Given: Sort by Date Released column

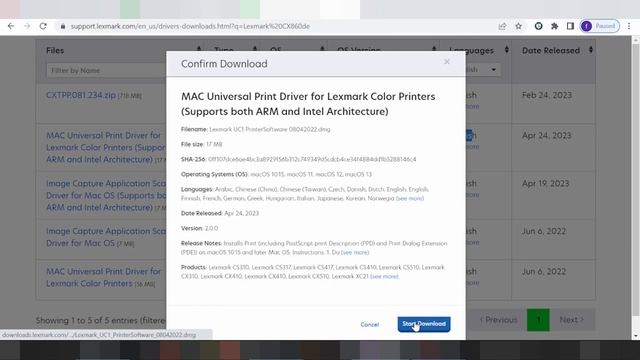Looking at the screenshot, I should click(x=591, y=50).
